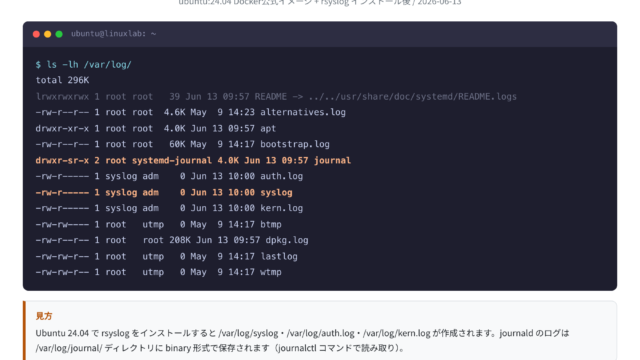Screen dimensions: 640x360
Task: Click the alternatives.log file entry
Action: click(x=191, y=112)
